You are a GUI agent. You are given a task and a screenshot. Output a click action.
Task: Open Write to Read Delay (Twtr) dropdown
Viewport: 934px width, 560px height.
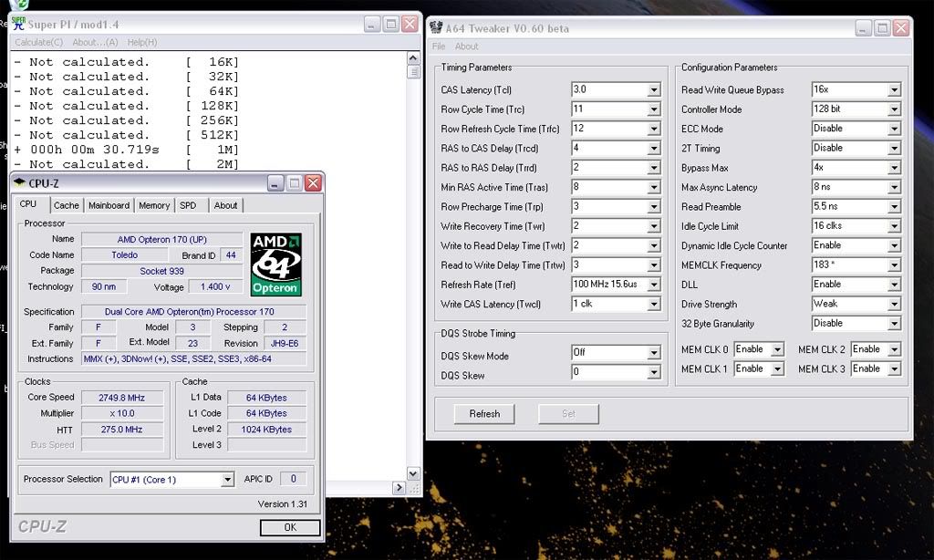[653, 246]
